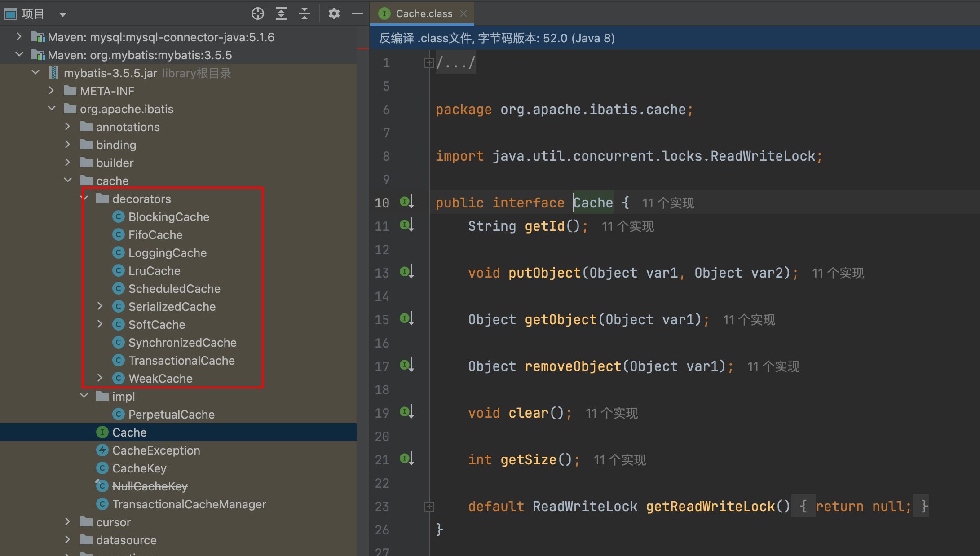Click the Cache interface icon in tree

102,432
